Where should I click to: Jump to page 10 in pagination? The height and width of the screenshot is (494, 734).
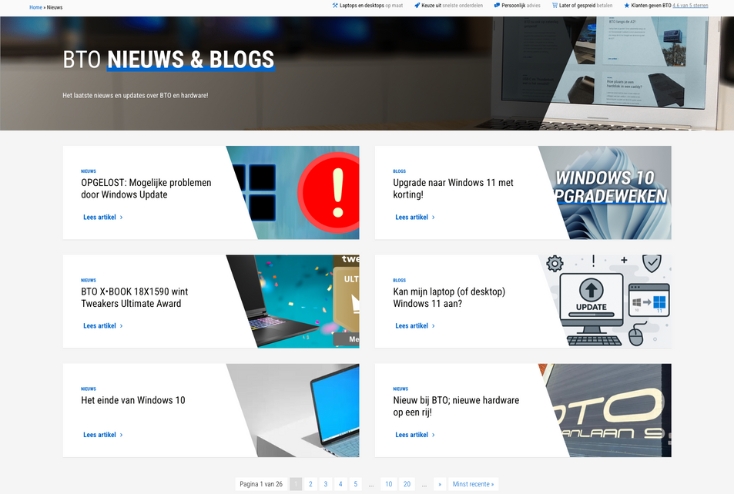pos(388,484)
